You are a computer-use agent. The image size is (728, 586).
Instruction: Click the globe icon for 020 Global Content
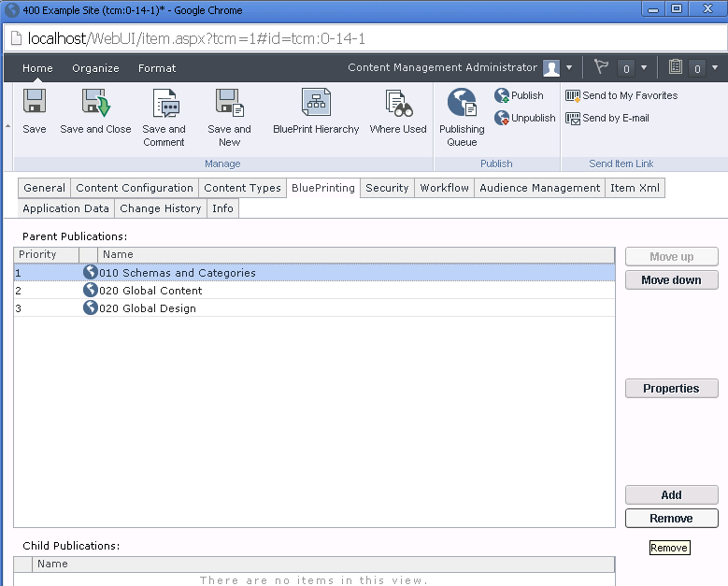[90, 290]
